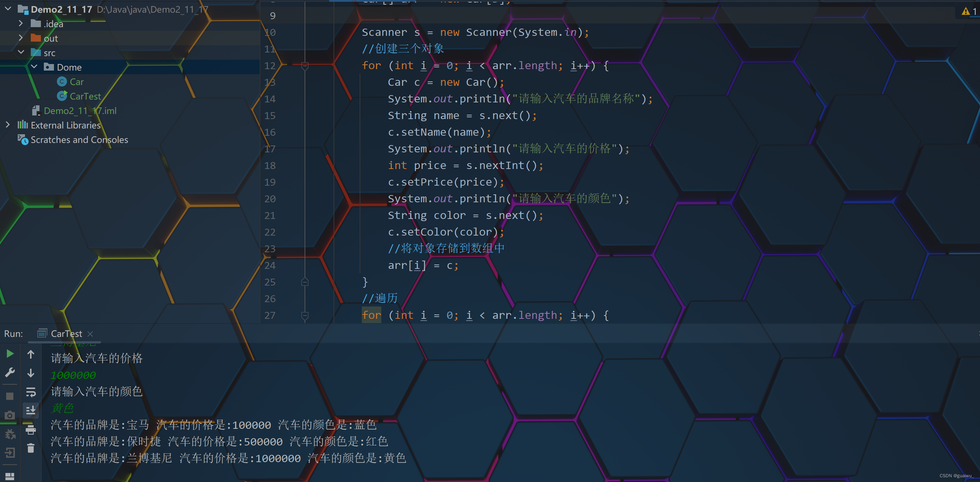The image size is (980, 482).
Task: Click the Up stack trace arrow
Action: [x=31, y=354]
